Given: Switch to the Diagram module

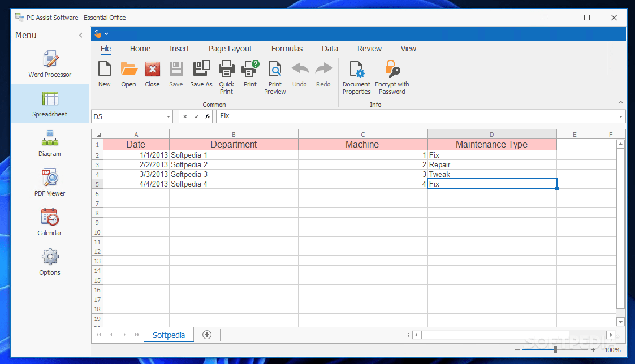Looking at the screenshot, I should 49,143.
